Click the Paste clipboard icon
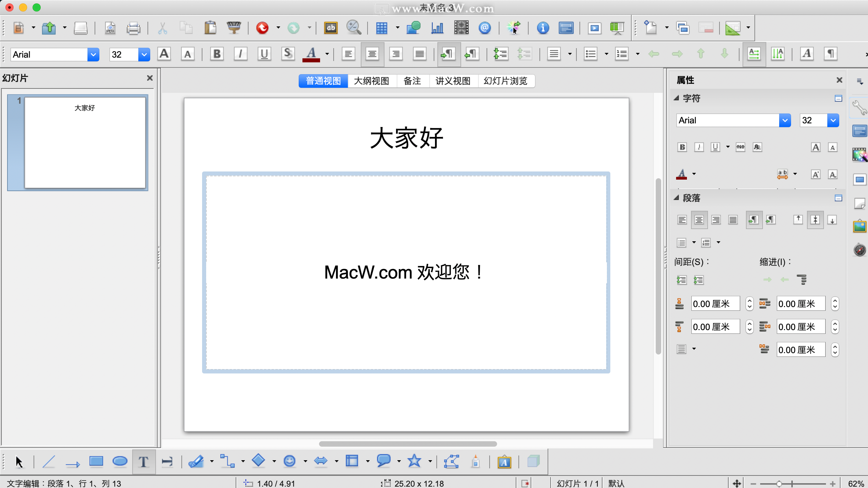Image resolution: width=868 pixels, height=488 pixels. click(210, 28)
